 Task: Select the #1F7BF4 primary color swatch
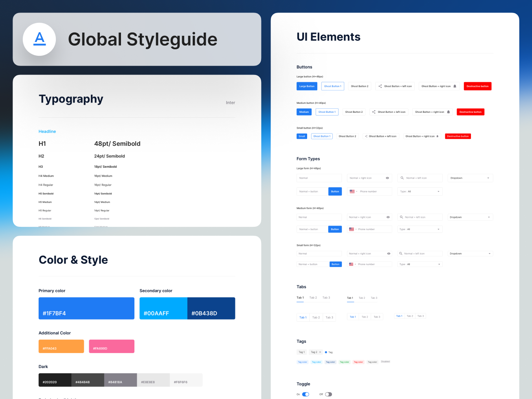pos(86,308)
